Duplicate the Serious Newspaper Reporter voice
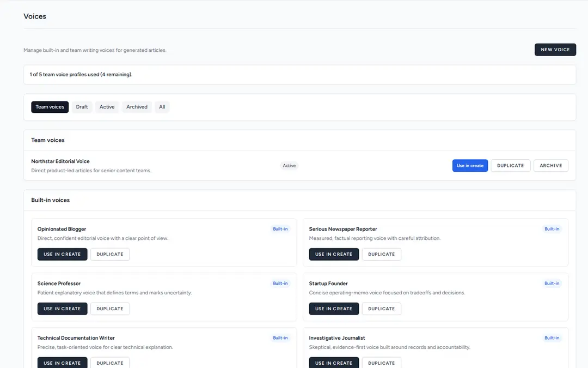The height and width of the screenshot is (368, 588). click(381, 254)
